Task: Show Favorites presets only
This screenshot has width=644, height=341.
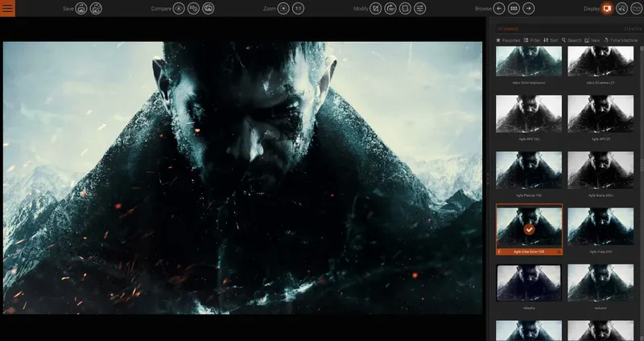Action: (508, 40)
